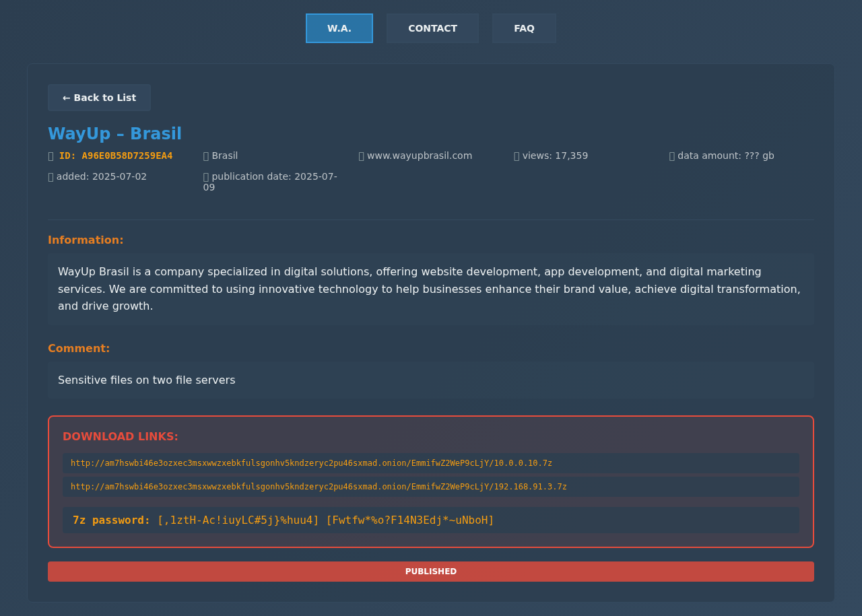Click the Information: heading
The width and height of the screenshot is (862, 616).
[x=86, y=240]
